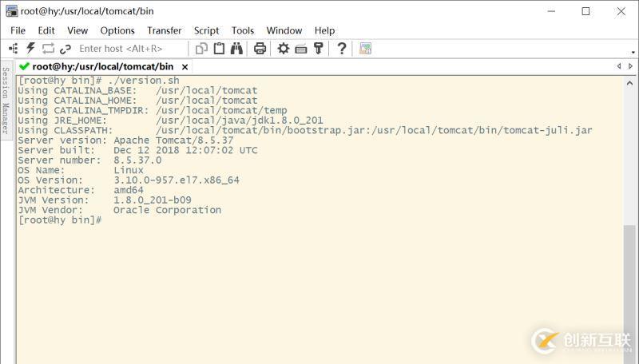Expand the toolbar overflow arrow

(633, 52)
